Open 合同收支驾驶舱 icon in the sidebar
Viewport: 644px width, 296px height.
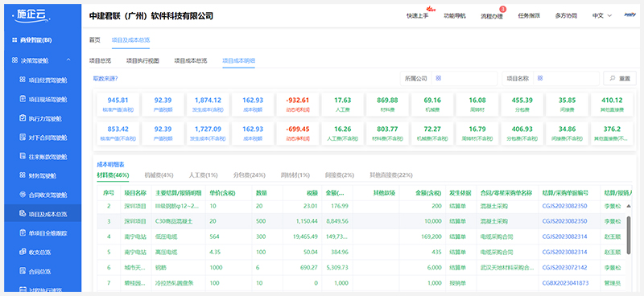(23, 195)
